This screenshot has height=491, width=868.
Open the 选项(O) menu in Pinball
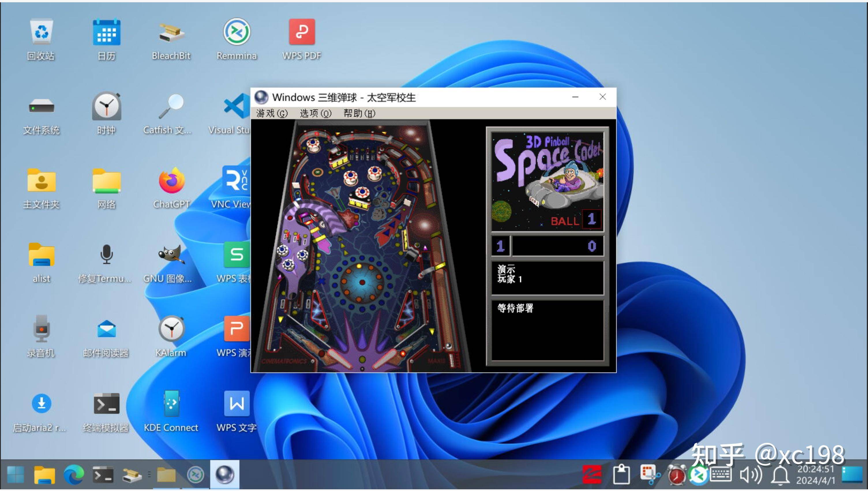tap(315, 113)
